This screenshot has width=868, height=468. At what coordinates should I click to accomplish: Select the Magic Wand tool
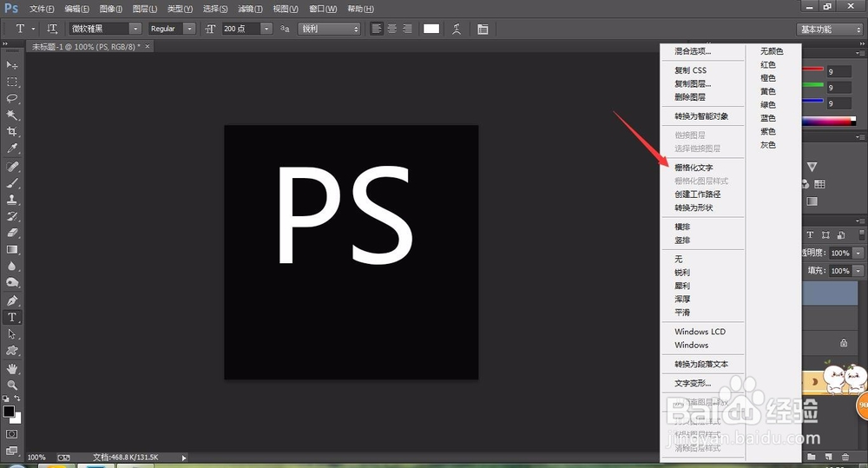[11, 115]
